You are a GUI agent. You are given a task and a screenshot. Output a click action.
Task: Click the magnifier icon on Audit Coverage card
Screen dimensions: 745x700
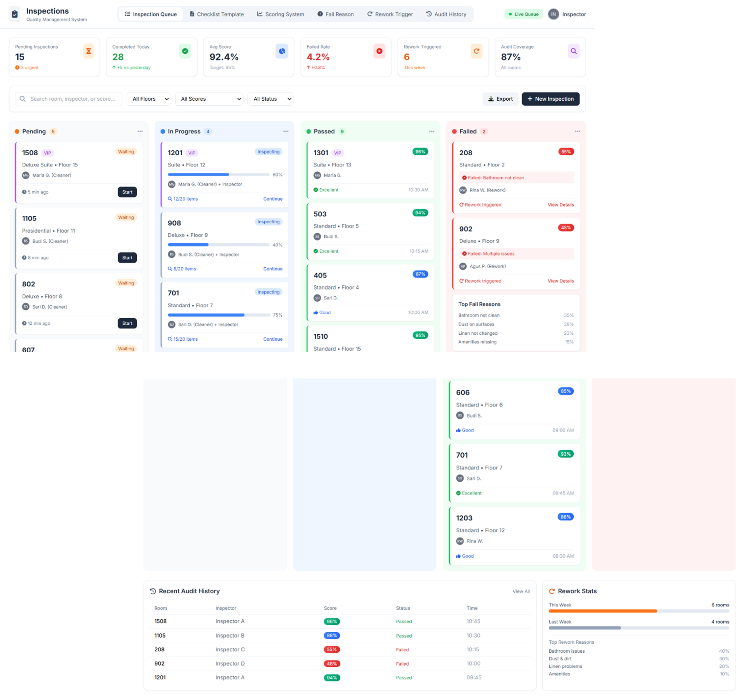573,51
